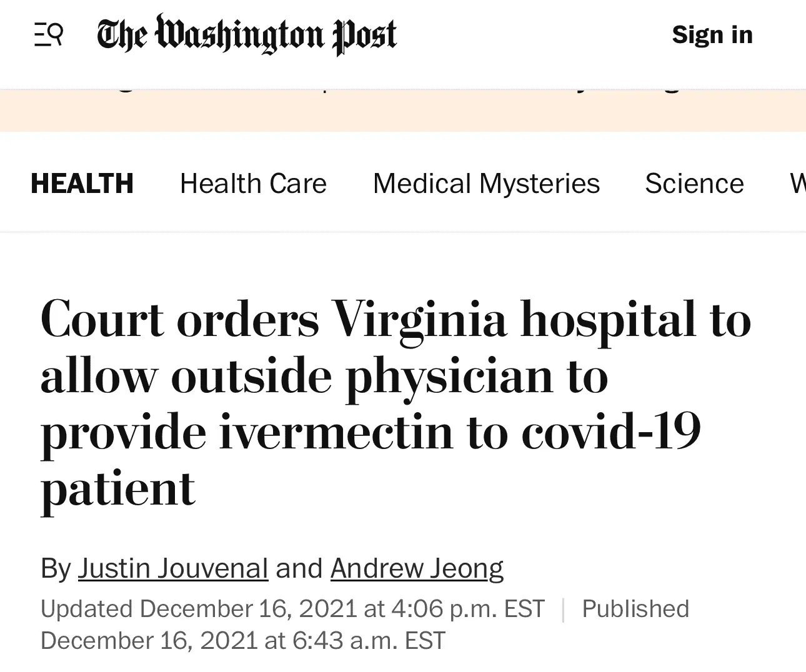Click the vertical divider between timestamps
The height and width of the screenshot is (672, 806).
click(563, 609)
